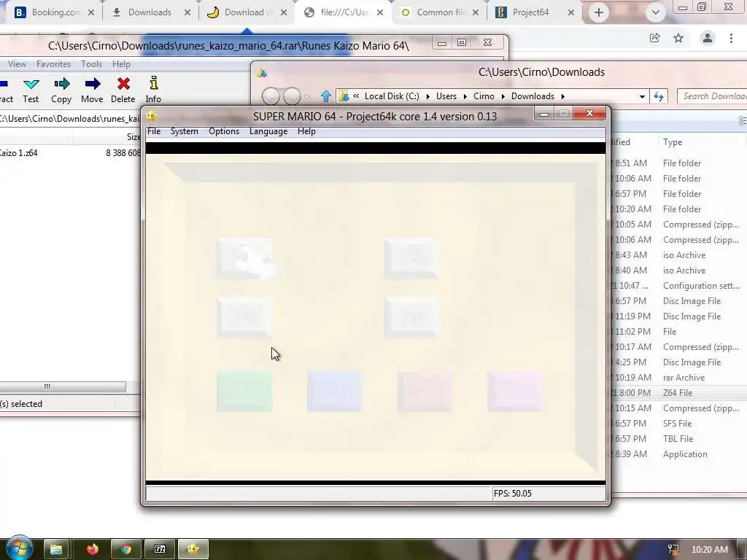Select the TBL File row in Explorer
747x560 pixels.
pos(678,438)
